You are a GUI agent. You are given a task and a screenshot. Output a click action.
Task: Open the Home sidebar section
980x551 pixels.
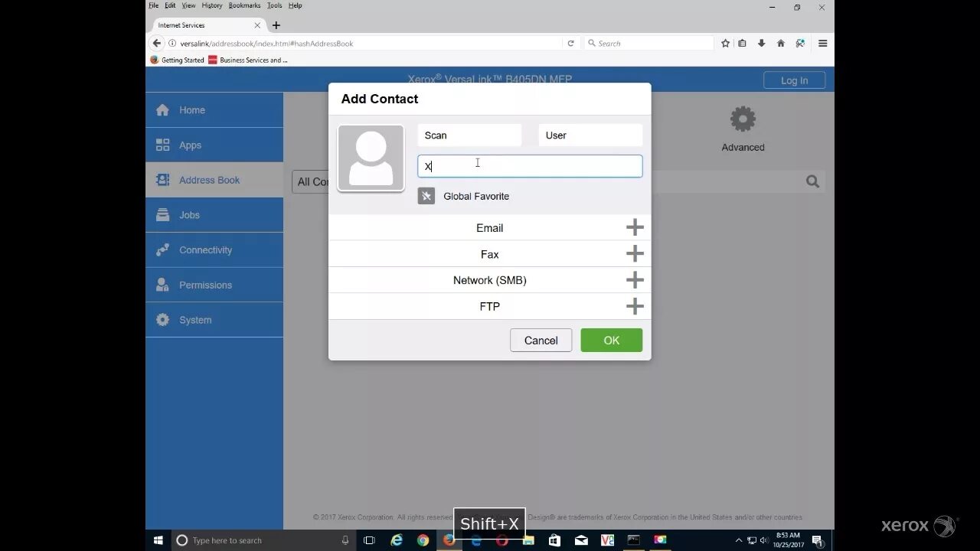click(214, 110)
